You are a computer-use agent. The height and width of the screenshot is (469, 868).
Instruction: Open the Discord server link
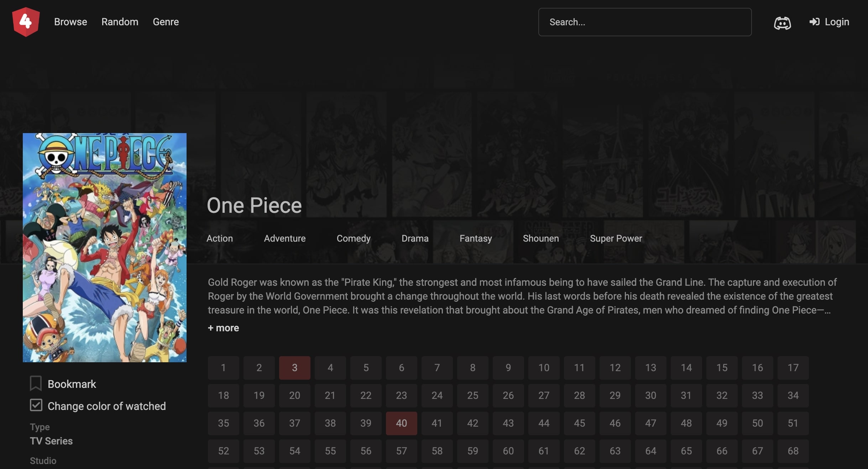tap(782, 22)
